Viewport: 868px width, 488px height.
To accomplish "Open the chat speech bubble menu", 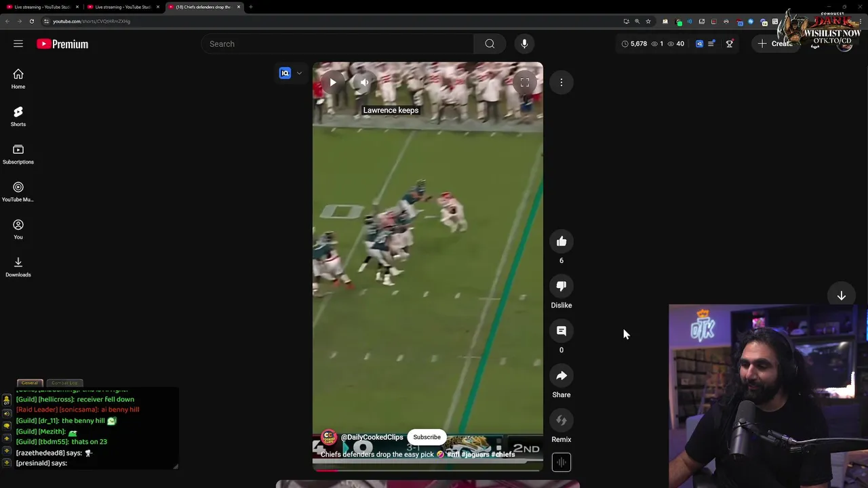I will 7,426.
